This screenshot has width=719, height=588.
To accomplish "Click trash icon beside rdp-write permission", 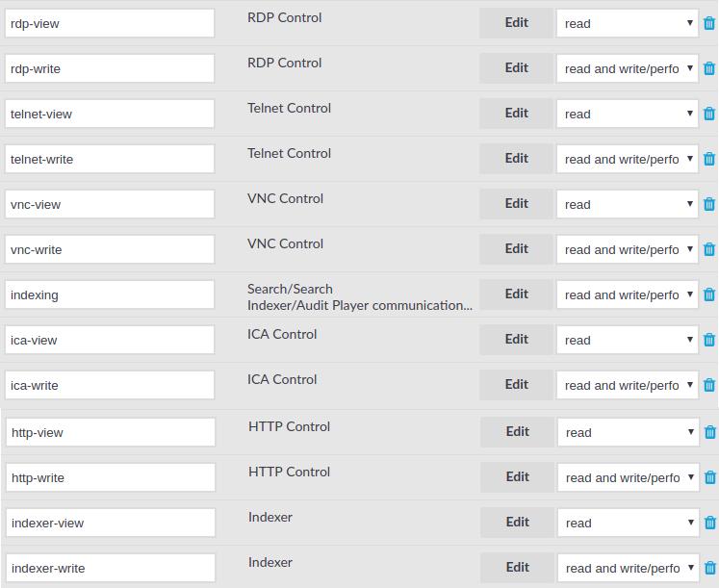I will click(709, 68).
